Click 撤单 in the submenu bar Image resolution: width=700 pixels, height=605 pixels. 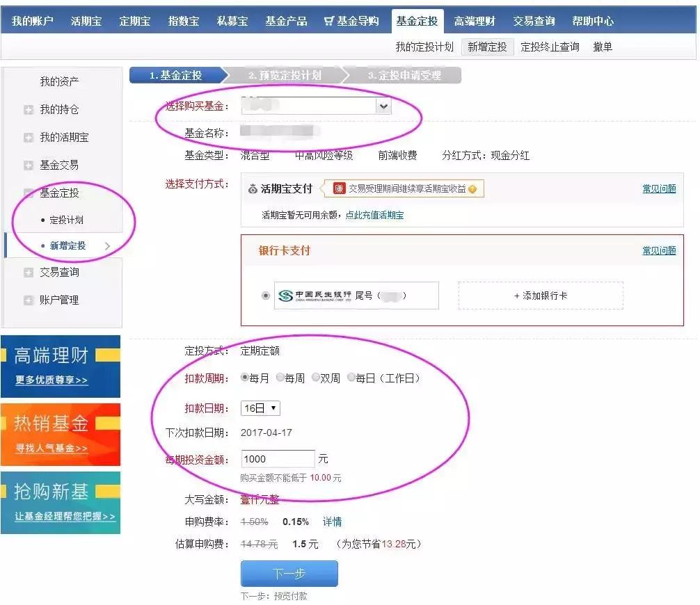click(603, 47)
